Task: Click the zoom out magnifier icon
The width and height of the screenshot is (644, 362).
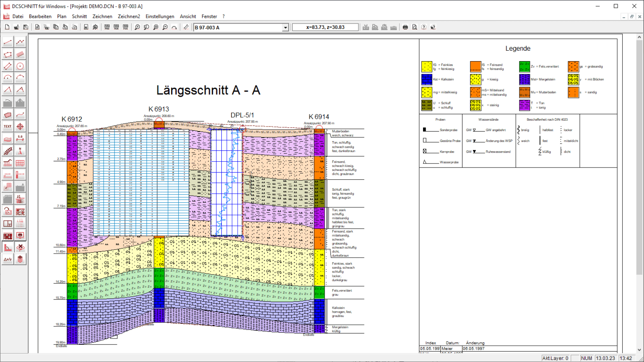Action: coord(165,27)
